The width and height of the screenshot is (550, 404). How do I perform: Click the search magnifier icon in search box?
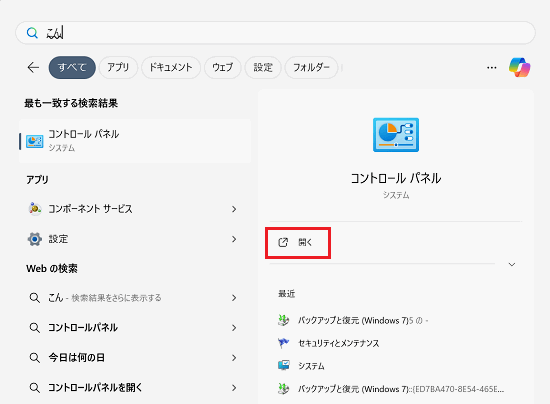(x=32, y=33)
